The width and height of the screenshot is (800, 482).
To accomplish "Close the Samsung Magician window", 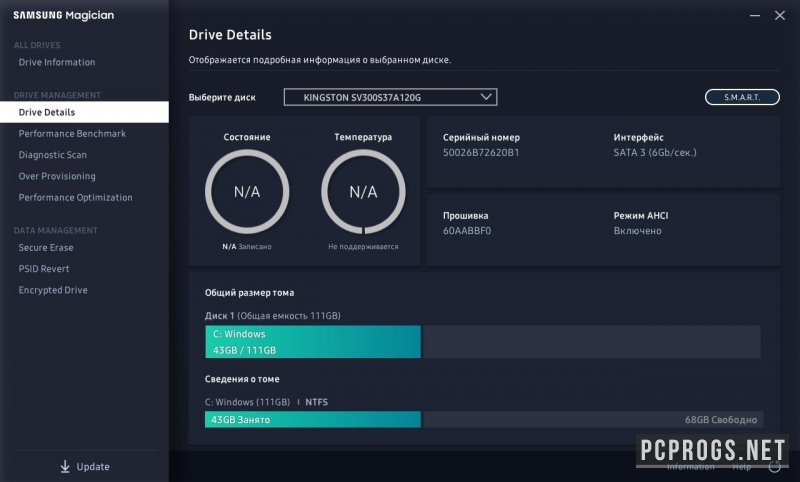I will [x=780, y=15].
